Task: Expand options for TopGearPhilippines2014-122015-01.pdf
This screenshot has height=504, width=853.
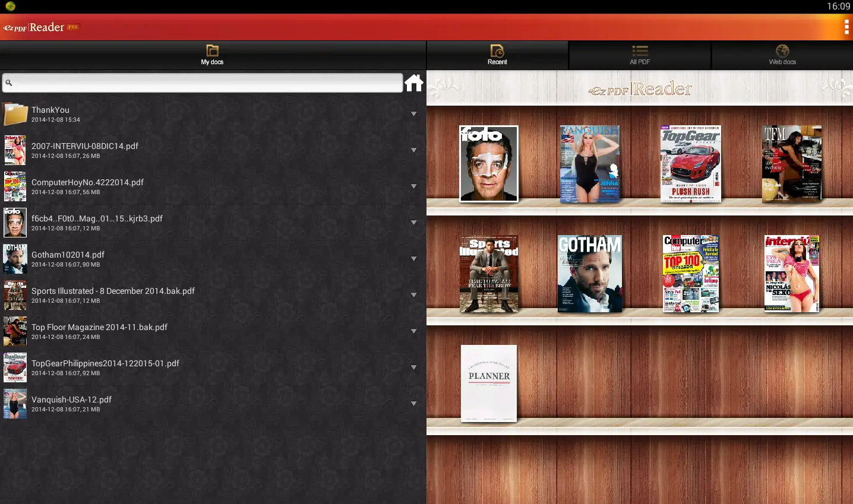Action: 414,367
